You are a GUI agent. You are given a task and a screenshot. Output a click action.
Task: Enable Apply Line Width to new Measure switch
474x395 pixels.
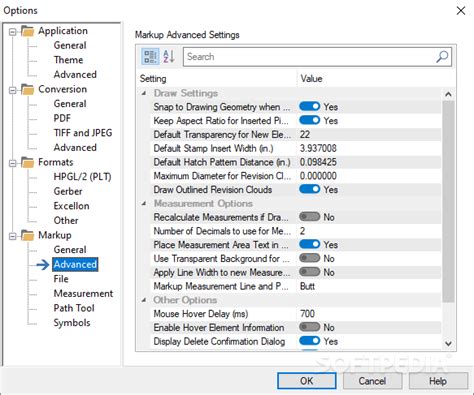coord(309,272)
